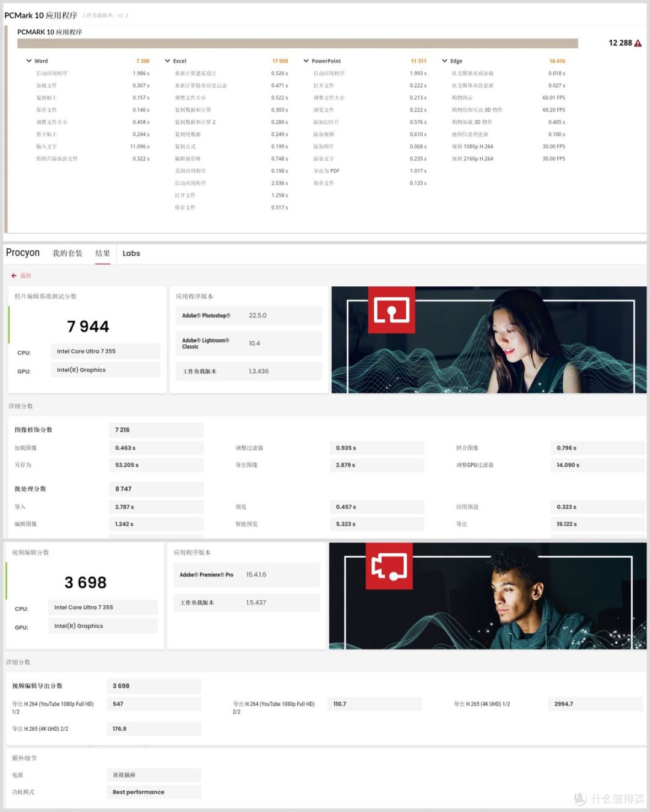
Task: Collapse the Edge results group
Action: 444,61
